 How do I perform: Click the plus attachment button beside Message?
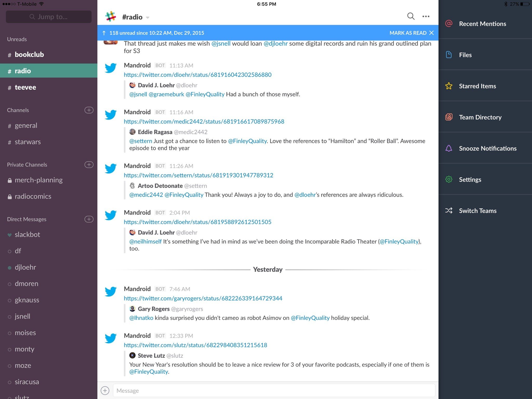105,390
